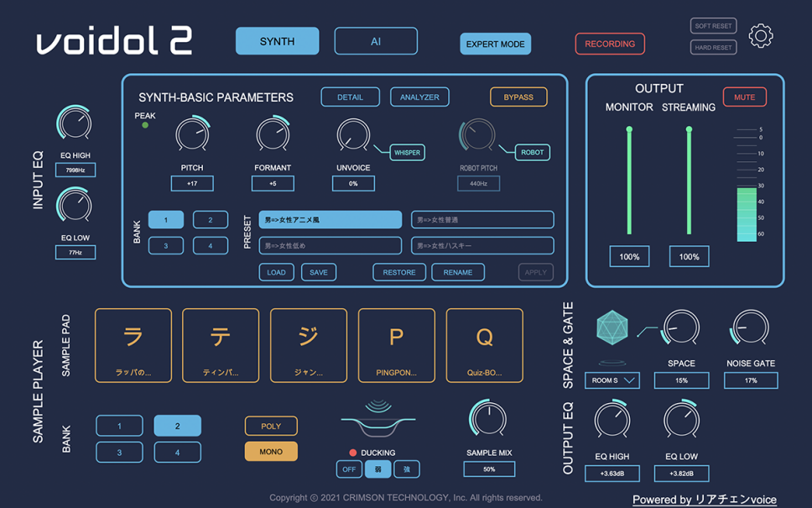
Task: Open the Powered by リアチェンvoice link
Action: [705, 500]
